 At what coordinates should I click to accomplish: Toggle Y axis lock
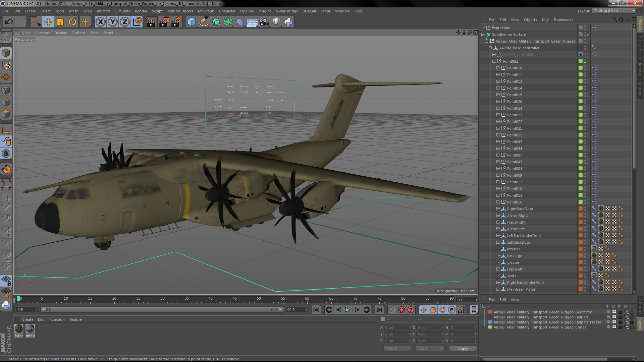[113, 22]
